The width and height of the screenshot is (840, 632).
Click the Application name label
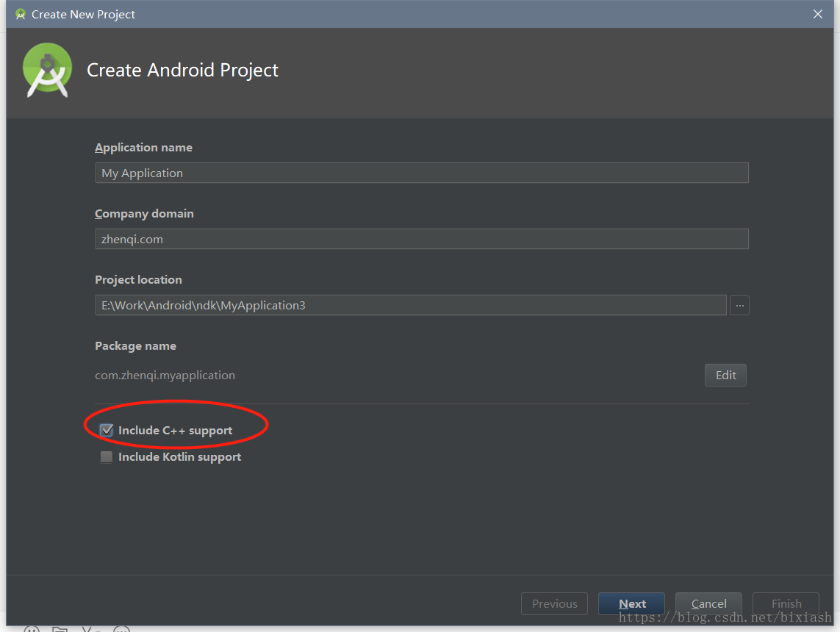click(x=143, y=147)
